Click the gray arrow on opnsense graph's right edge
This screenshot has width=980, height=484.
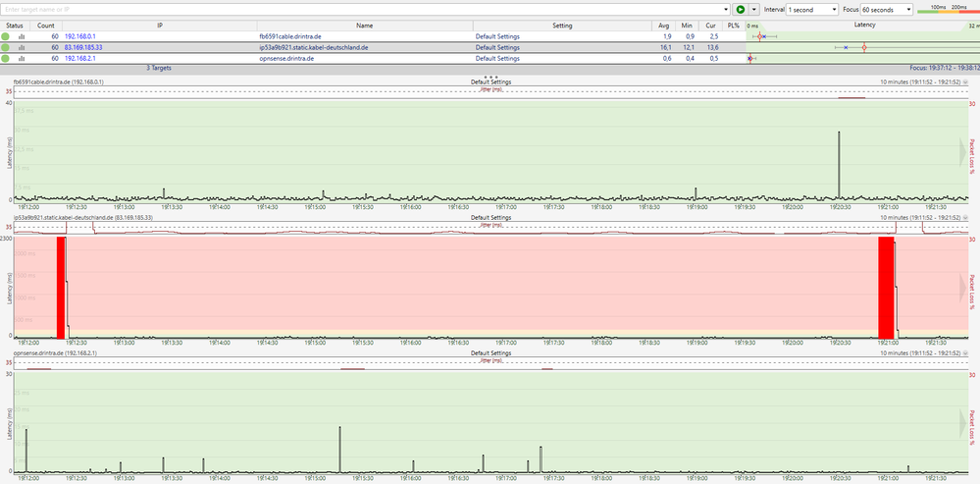pos(963,423)
